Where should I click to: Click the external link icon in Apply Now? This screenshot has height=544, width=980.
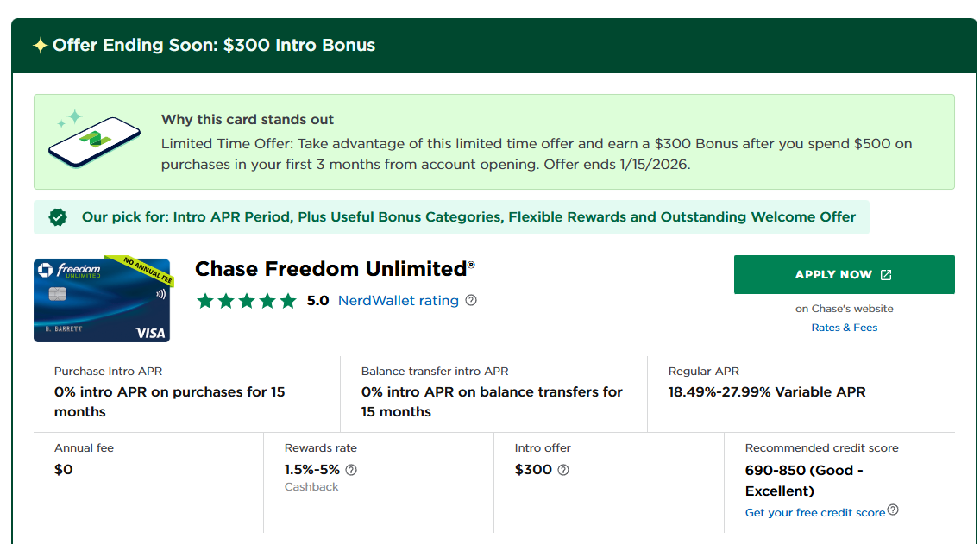coord(886,275)
